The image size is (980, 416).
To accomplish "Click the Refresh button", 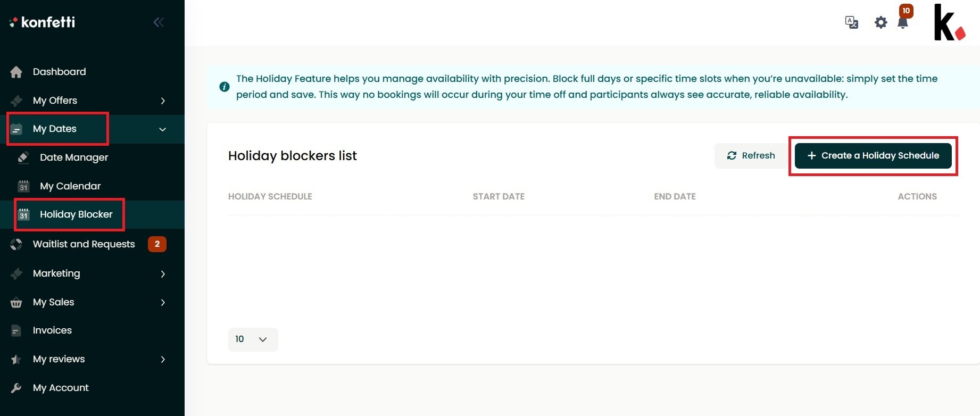I will point(751,156).
